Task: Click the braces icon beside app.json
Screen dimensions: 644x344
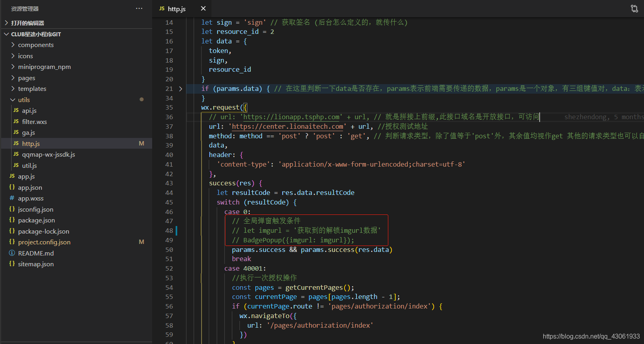Action: coord(12,187)
